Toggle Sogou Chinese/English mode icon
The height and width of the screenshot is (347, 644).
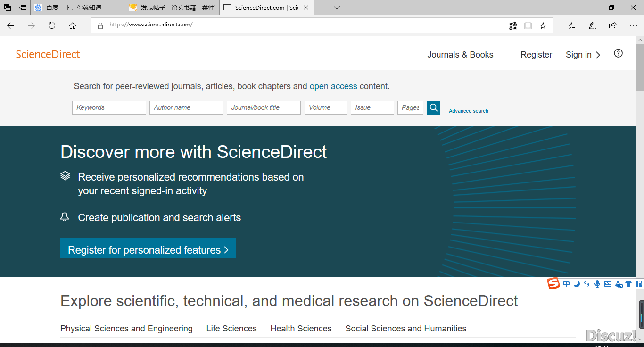(566, 284)
